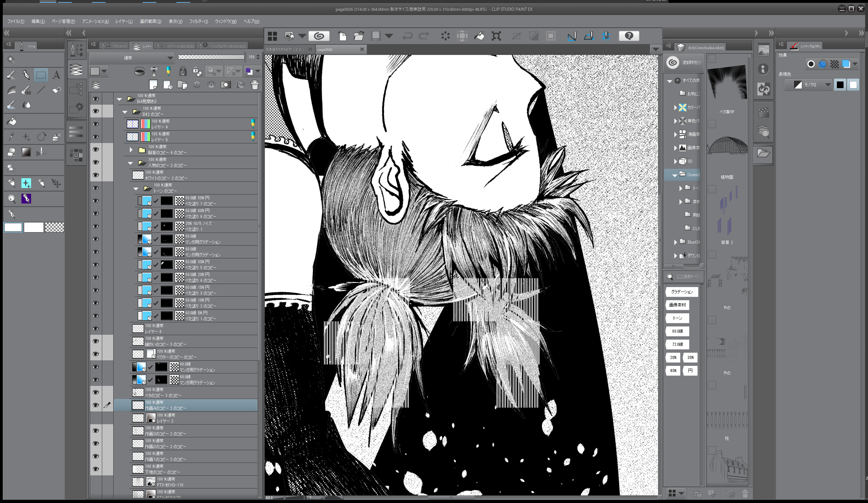
Task: Click the トーン tag button
Action: [677, 318]
